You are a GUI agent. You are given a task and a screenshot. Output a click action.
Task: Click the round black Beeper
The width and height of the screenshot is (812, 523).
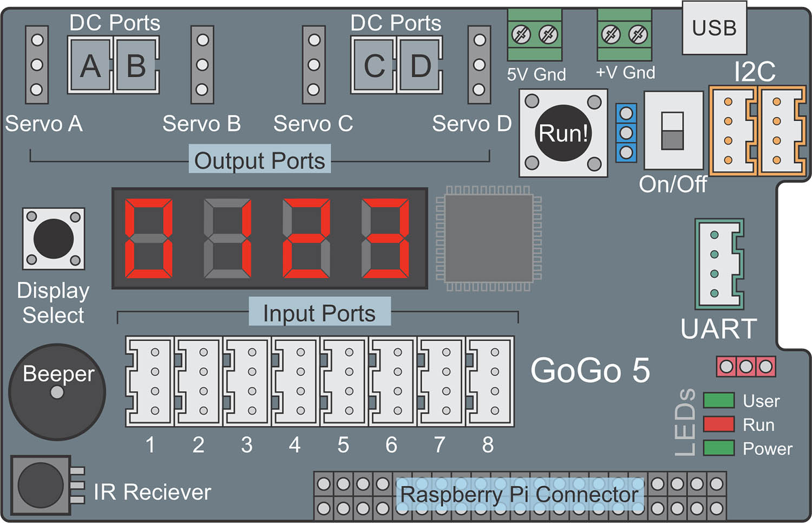click(57, 392)
